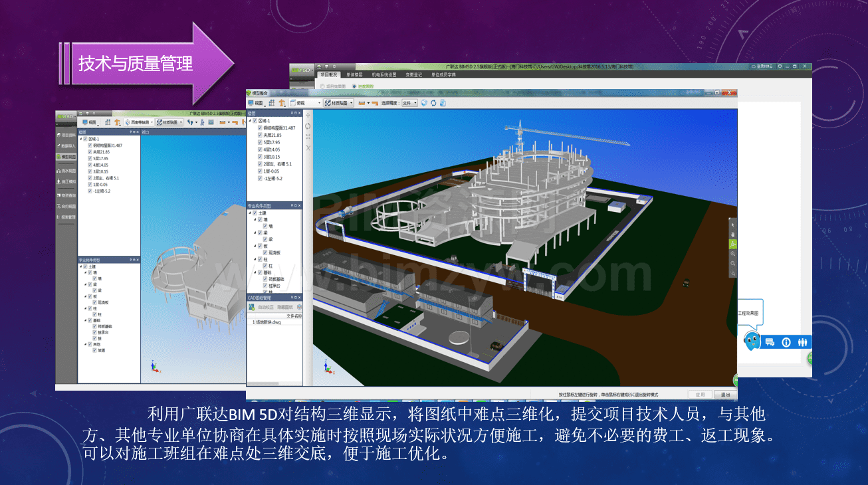Click green highlighted tool in right-edge vertical toolbar
This screenshot has width=868, height=485.
pyautogui.click(x=733, y=244)
